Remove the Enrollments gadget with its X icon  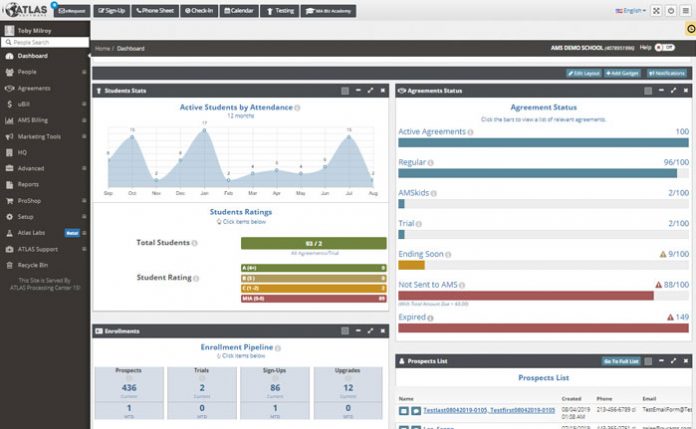coord(382,330)
